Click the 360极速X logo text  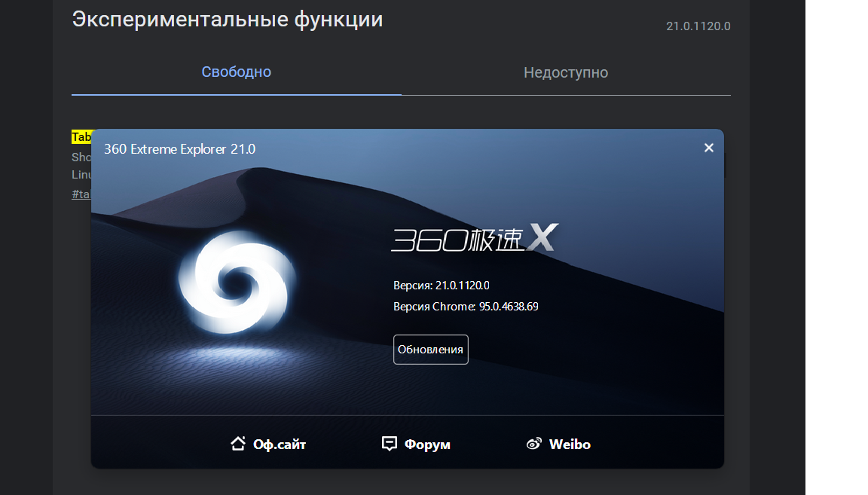[x=475, y=238]
